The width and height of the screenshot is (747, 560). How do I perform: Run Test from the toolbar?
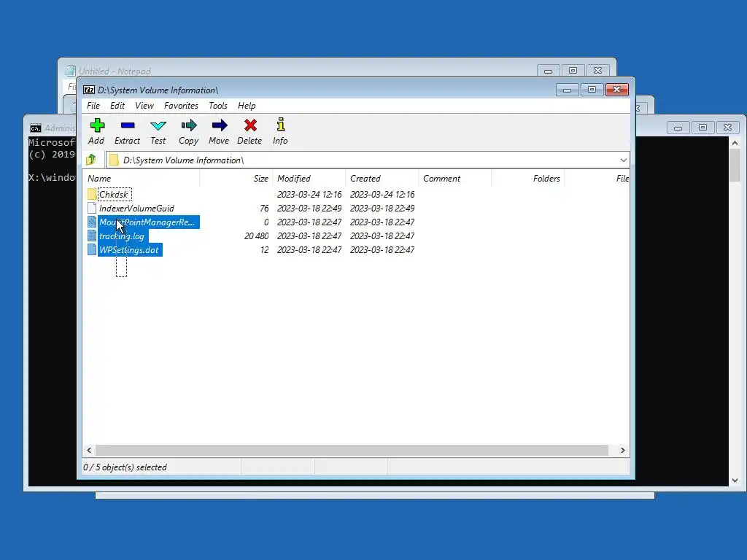point(158,125)
